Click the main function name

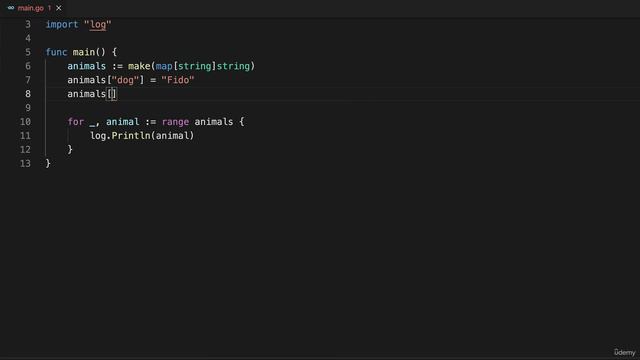(x=84, y=52)
